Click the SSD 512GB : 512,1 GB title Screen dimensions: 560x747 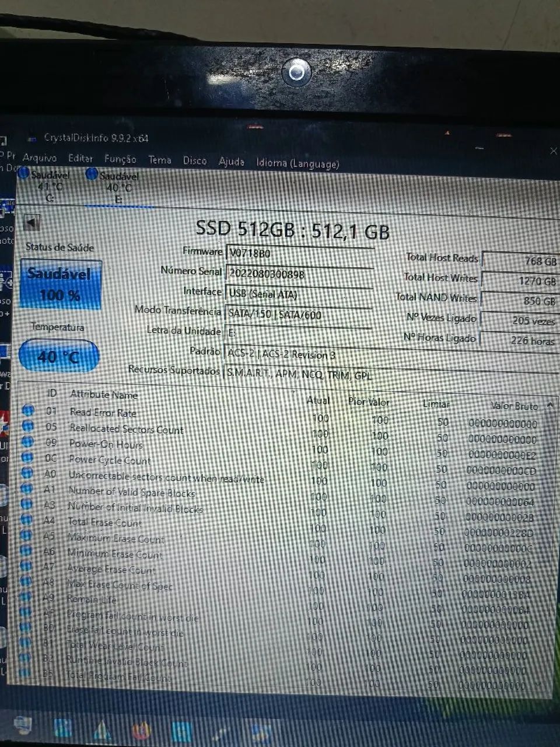coord(292,230)
